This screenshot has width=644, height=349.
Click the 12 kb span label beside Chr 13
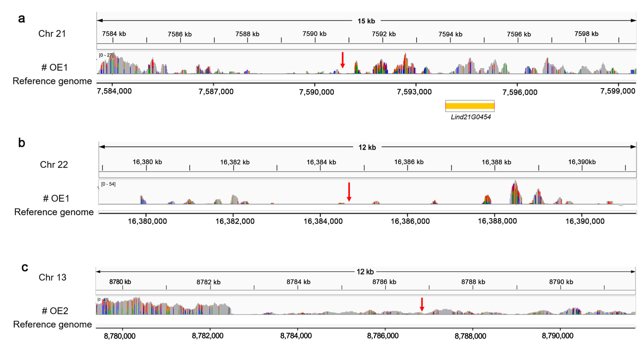pos(365,272)
